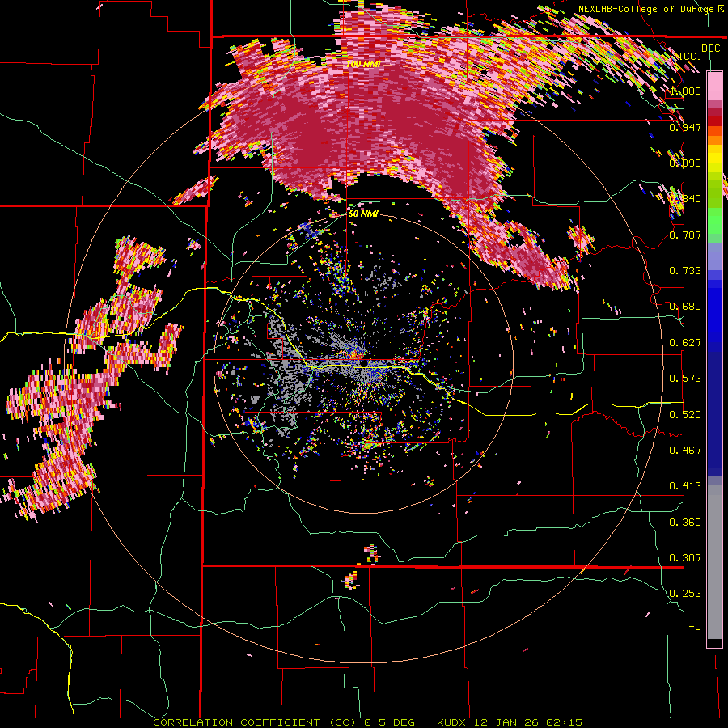Click the 0.573 scale value
728x728 pixels.
[x=685, y=379]
